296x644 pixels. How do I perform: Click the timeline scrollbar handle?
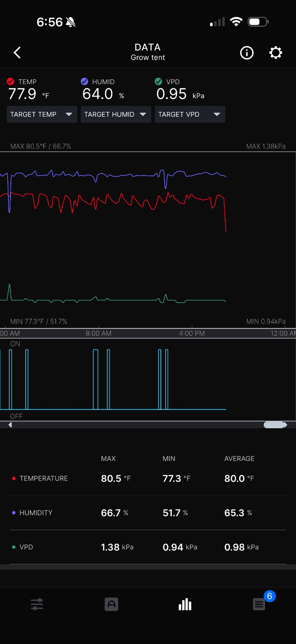tap(275, 425)
